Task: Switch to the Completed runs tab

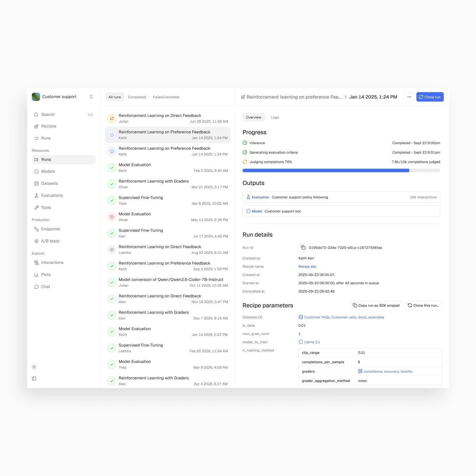Action: pos(137,97)
